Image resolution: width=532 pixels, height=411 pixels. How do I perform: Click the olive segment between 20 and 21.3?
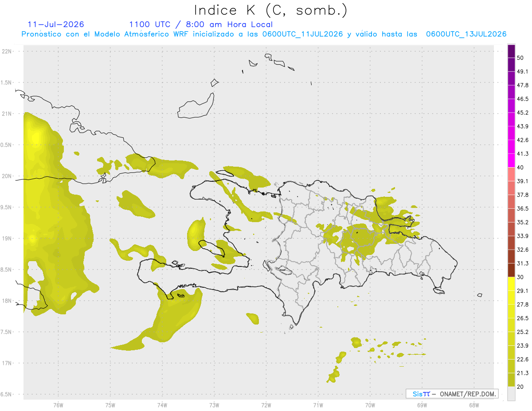[512, 380]
